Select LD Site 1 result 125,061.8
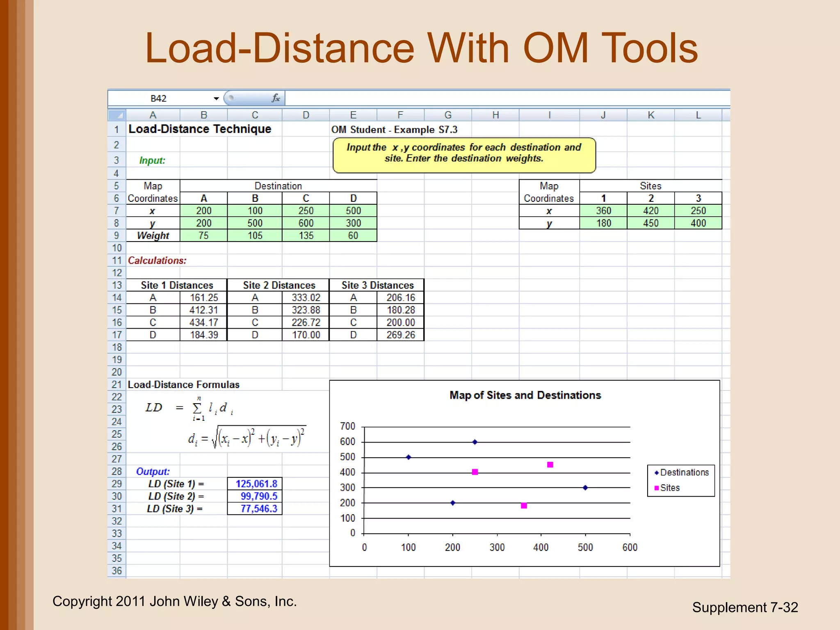The width and height of the screenshot is (840, 630). tap(255, 484)
